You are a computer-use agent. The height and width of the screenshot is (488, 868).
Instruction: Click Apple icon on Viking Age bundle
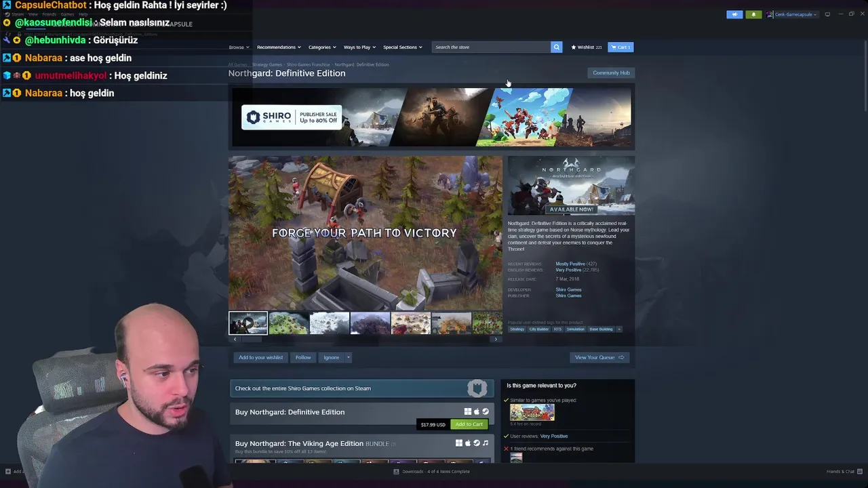click(x=467, y=443)
